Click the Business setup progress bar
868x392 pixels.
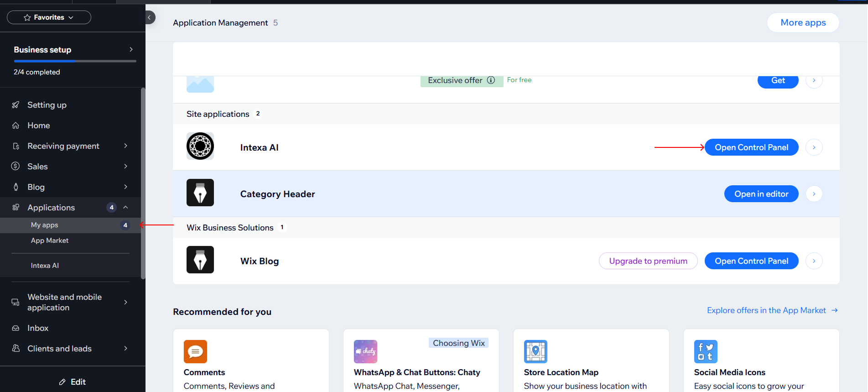pyautogui.click(x=75, y=61)
